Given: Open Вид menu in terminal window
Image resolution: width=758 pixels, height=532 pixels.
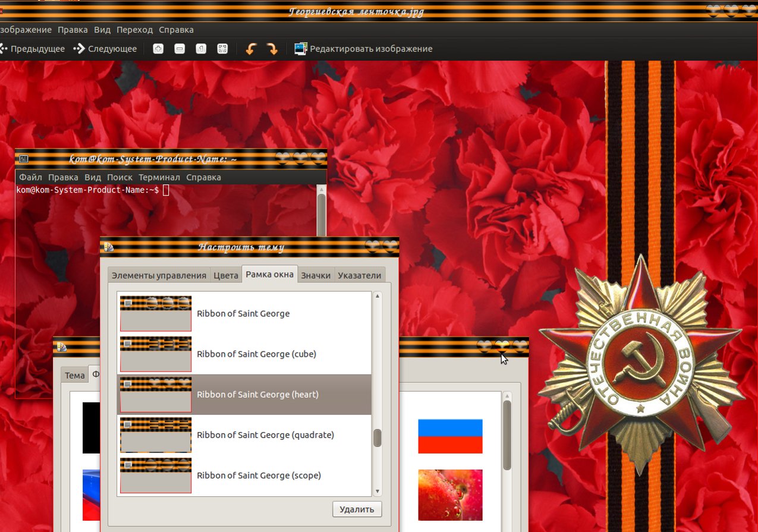Looking at the screenshot, I should (x=93, y=177).
